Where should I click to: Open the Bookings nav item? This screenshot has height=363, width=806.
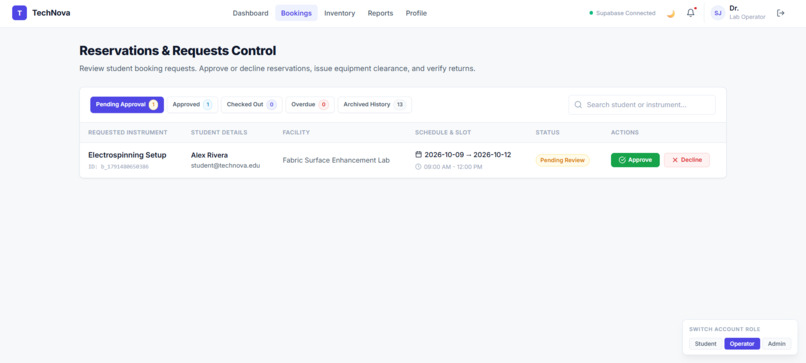coord(296,13)
